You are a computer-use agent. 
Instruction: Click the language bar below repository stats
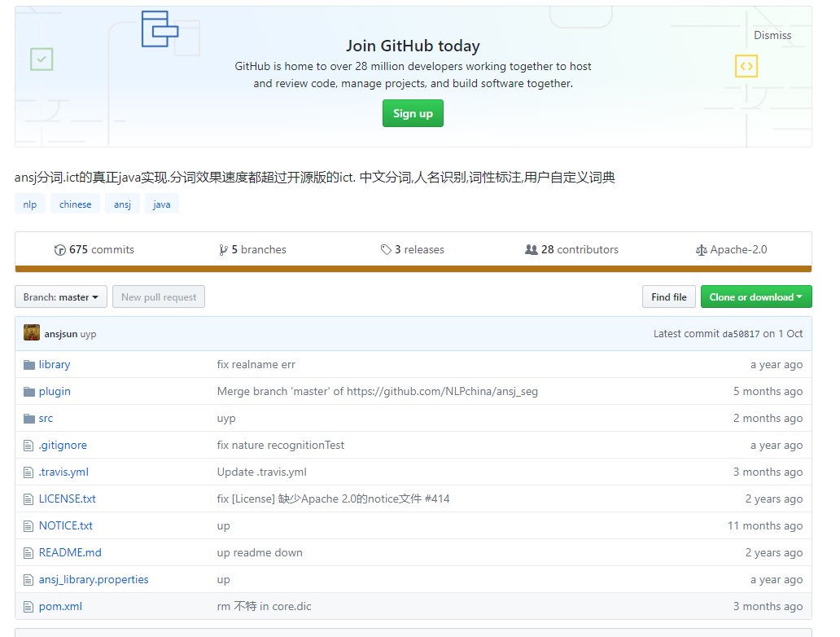click(413, 269)
